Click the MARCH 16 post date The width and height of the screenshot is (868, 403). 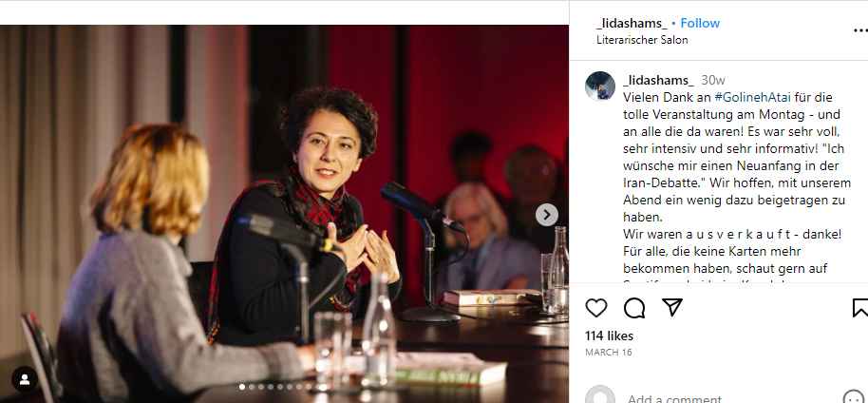pos(609,353)
